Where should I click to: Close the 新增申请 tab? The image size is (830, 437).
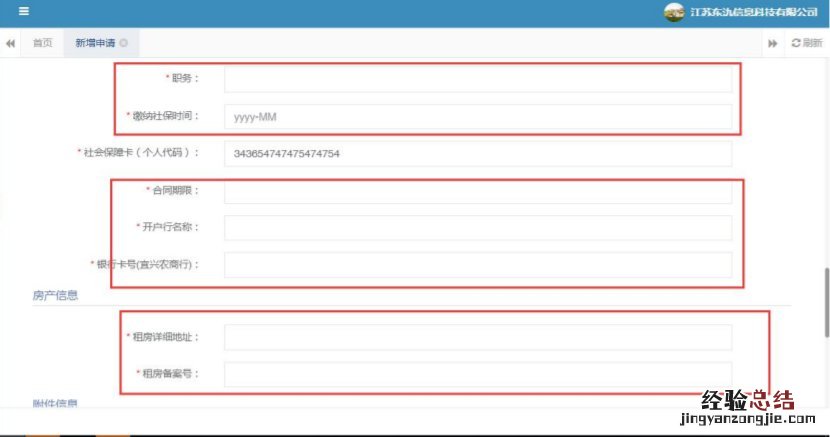tap(123, 43)
